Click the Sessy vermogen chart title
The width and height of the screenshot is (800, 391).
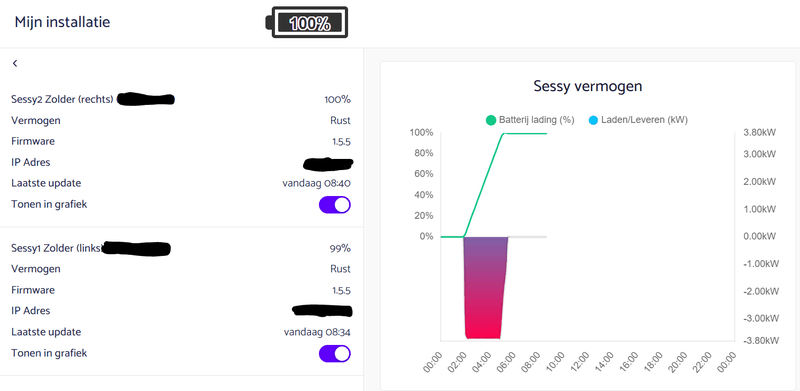pyautogui.click(x=588, y=86)
